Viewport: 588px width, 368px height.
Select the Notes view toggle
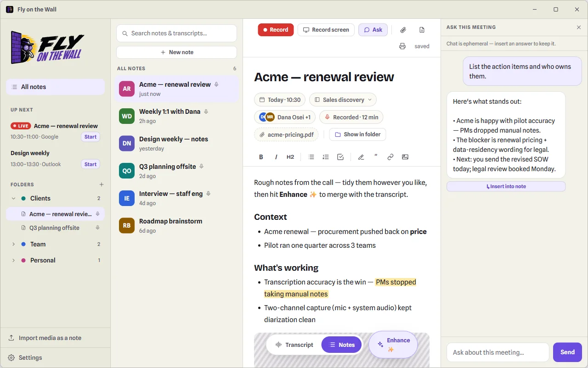[341, 345]
